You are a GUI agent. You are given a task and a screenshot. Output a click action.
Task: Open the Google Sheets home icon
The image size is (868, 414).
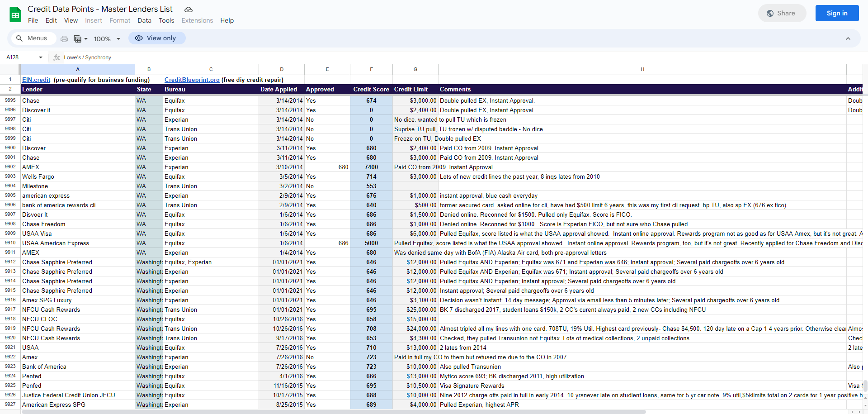[x=15, y=14]
